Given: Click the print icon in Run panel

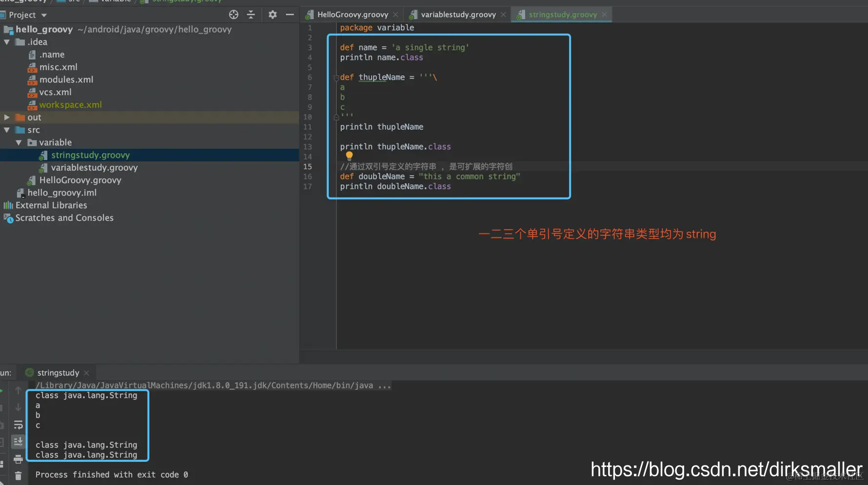Looking at the screenshot, I should coord(18,459).
